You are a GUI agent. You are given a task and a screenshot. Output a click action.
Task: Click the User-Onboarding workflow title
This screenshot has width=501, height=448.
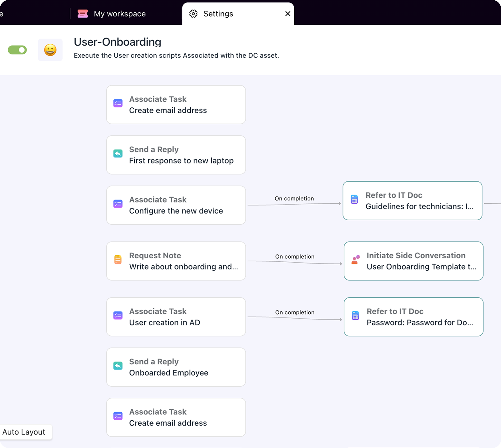point(117,42)
